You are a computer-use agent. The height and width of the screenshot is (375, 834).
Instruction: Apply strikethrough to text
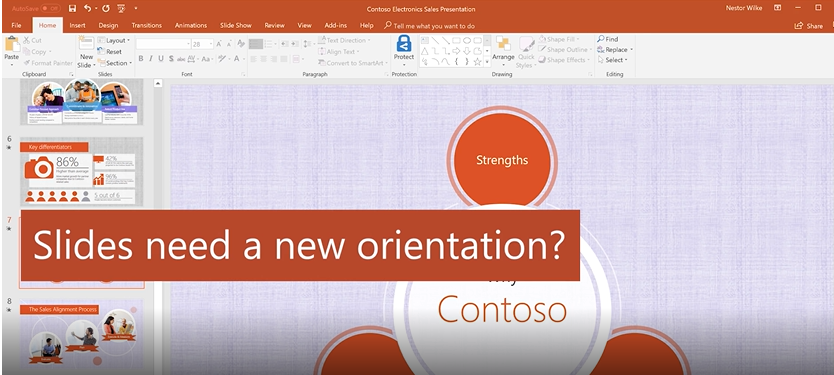[181, 59]
